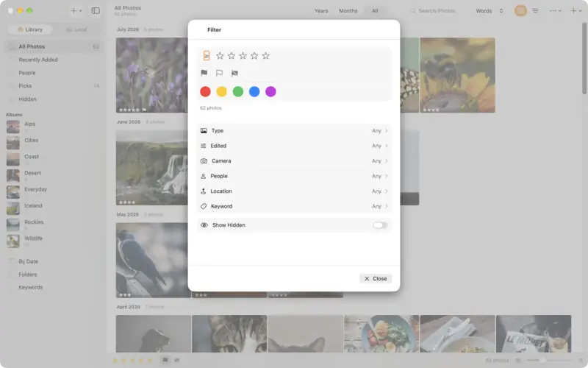Open the Desert album

pyautogui.click(x=54, y=176)
